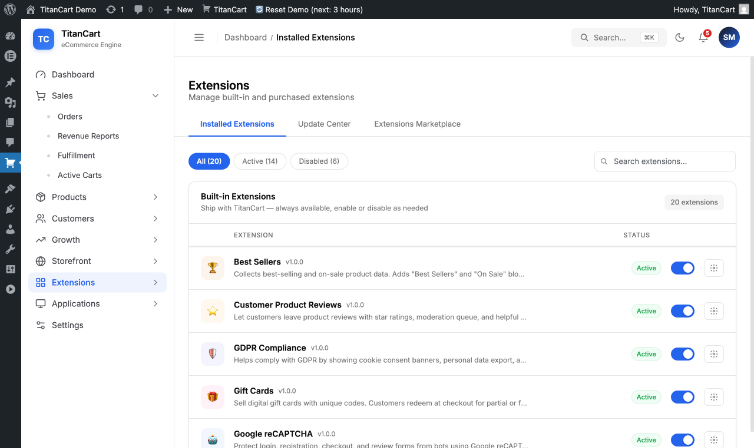Open WordPress Dashboard icon in admin sidebar
The height and width of the screenshot is (448, 754).
point(10,36)
